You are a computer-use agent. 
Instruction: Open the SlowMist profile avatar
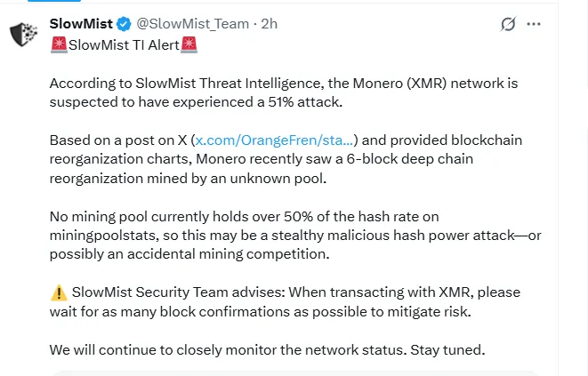(23, 34)
